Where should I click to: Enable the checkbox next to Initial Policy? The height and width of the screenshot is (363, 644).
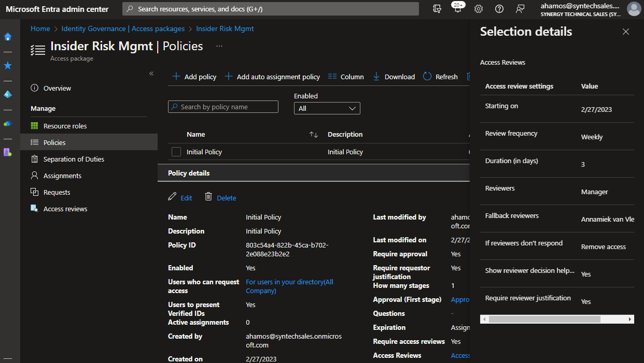pos(176,152)
